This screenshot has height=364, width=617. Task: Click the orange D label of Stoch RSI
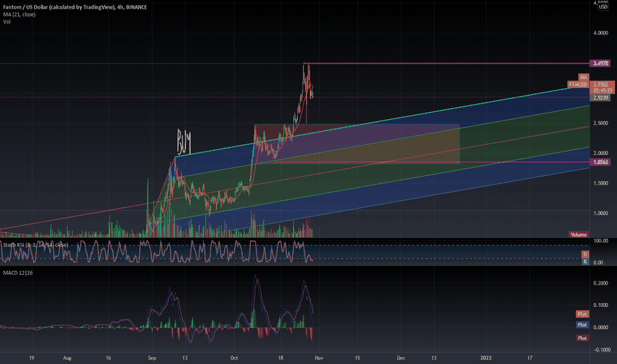click(x=585, y=254)
